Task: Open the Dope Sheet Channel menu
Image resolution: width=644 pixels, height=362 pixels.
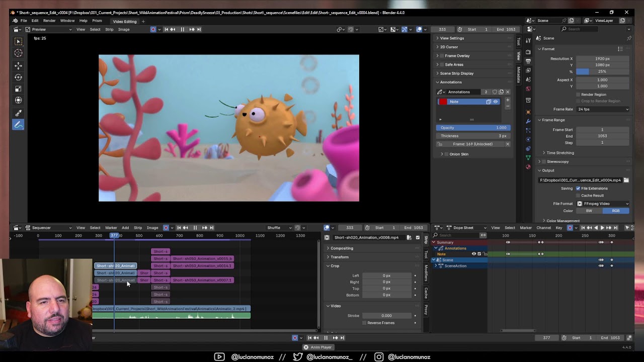Action: tap(544, 228)
